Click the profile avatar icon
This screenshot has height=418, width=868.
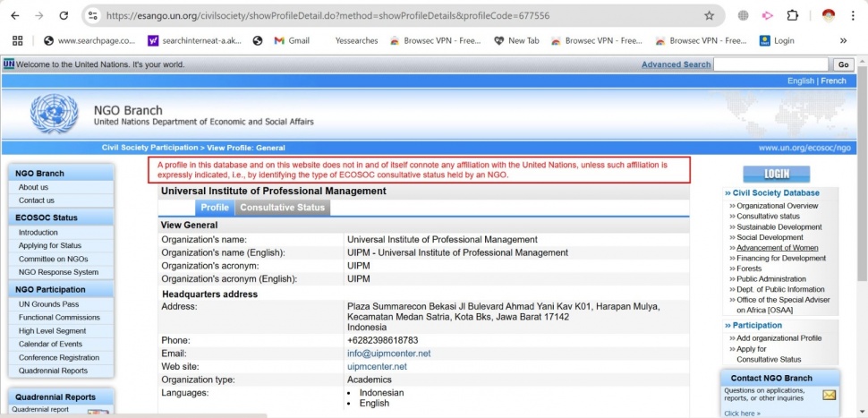[828, 15]
